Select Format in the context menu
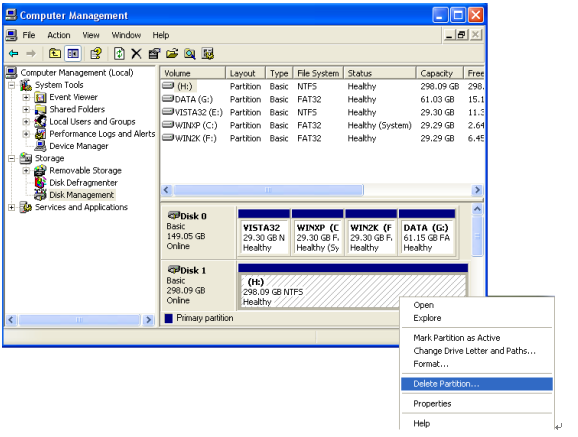 [x=431, y=364]
